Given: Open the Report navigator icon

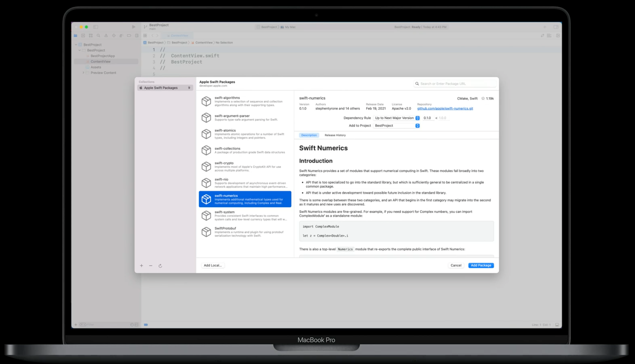Looking at the screenshot, I should pyautogui.click(x=137, y=35).
